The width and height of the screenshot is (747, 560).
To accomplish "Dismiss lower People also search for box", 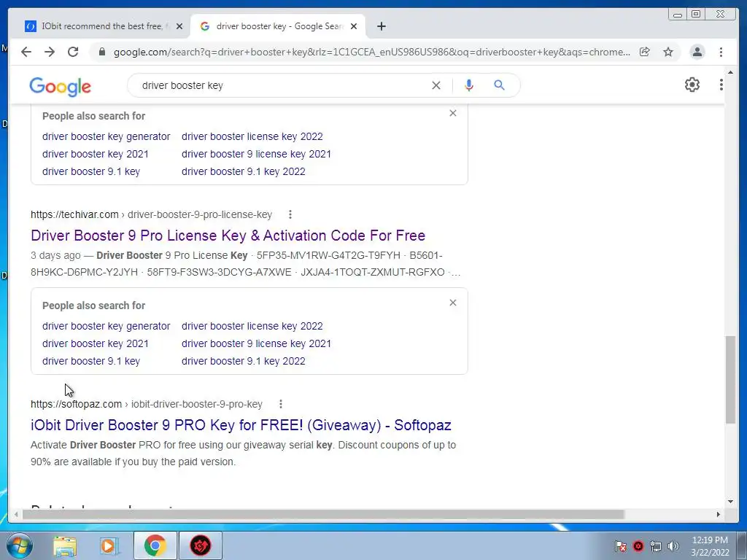I will (452, 303).
